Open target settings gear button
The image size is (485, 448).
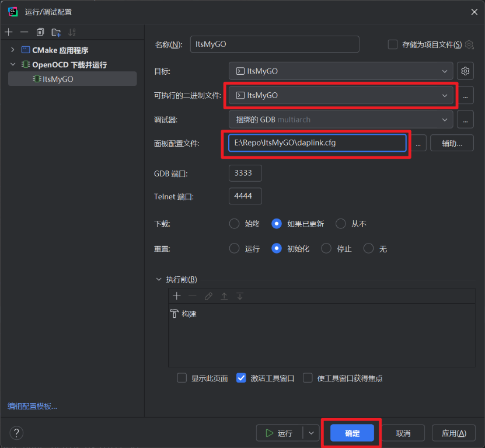click(x=465, y=71)
